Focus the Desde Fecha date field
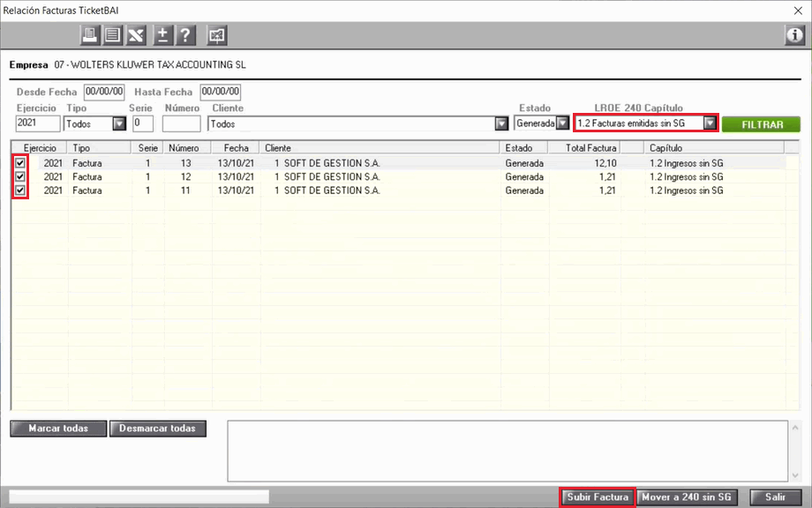812x508 pixels. click(x=104, y=92)
